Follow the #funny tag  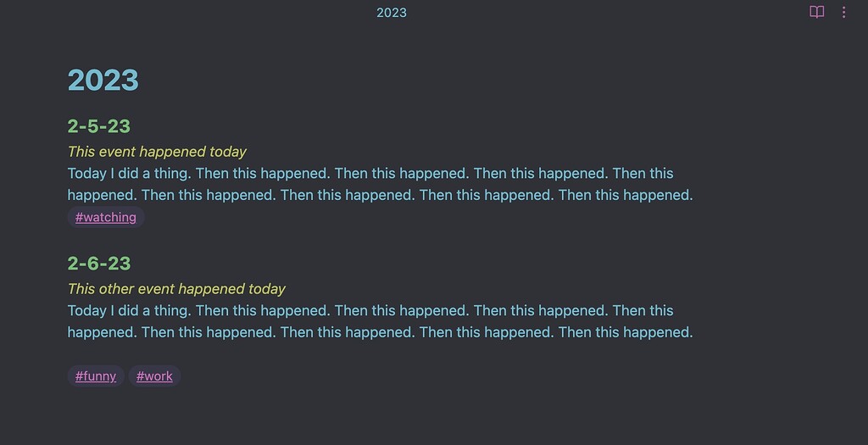pyautogui.click(x=96, y=376)
